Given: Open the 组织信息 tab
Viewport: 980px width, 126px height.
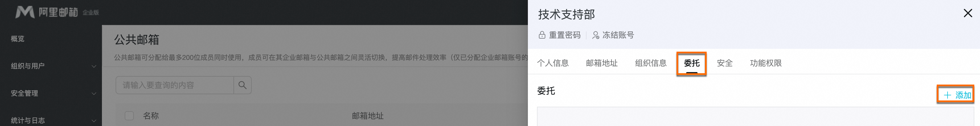Looking at the screenshot, I should (651, 63).
